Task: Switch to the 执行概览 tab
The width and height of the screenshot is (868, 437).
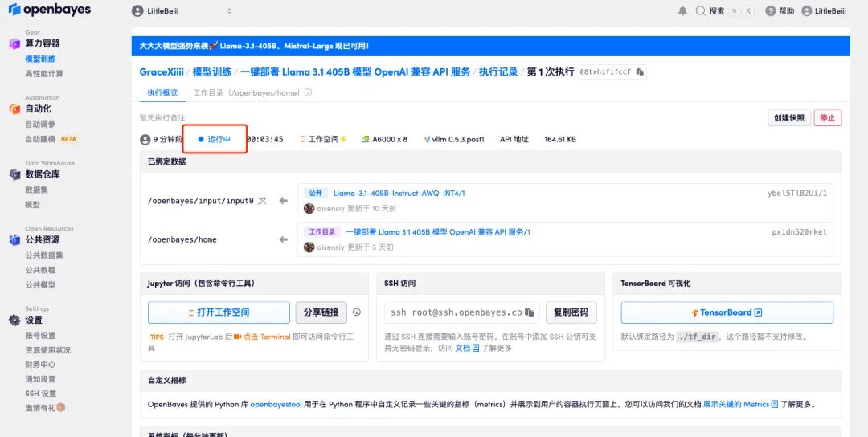Action: pos(162,92)
